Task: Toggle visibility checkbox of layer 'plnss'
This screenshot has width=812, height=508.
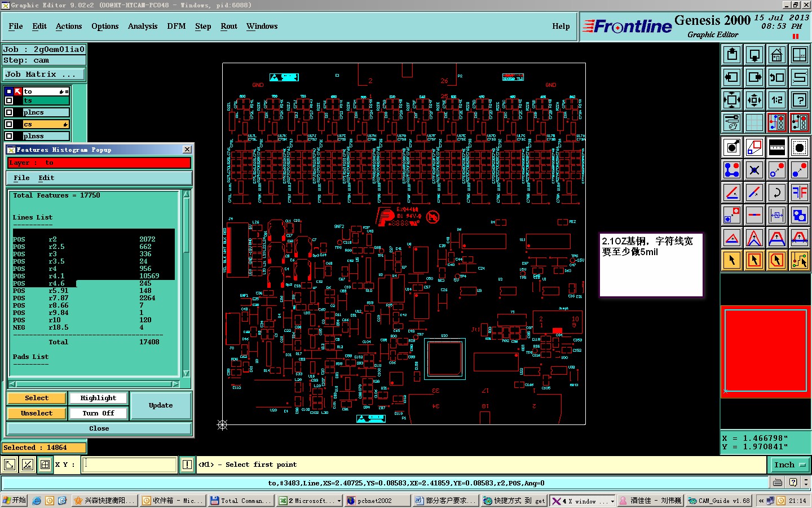Action: (9, 136)
